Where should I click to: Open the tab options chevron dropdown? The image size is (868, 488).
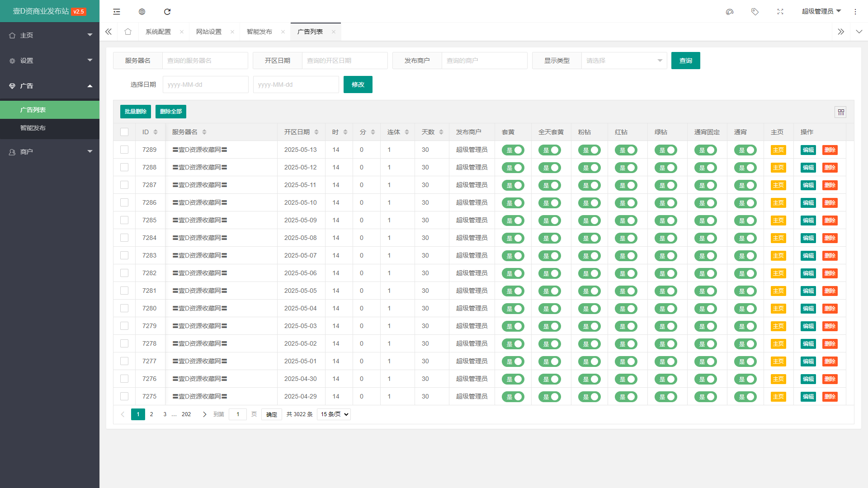(x=859, y=32)
